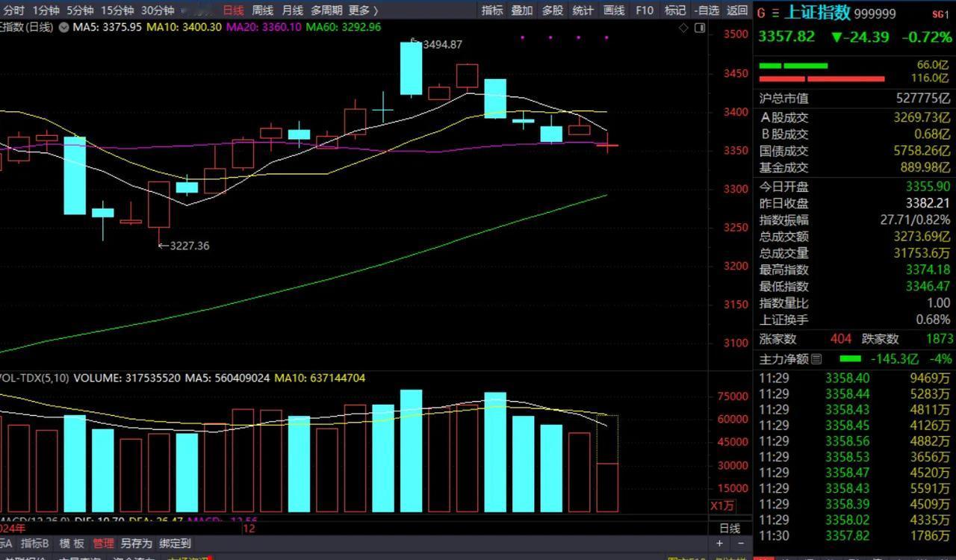Select the 30分钟 period tab

158,10
